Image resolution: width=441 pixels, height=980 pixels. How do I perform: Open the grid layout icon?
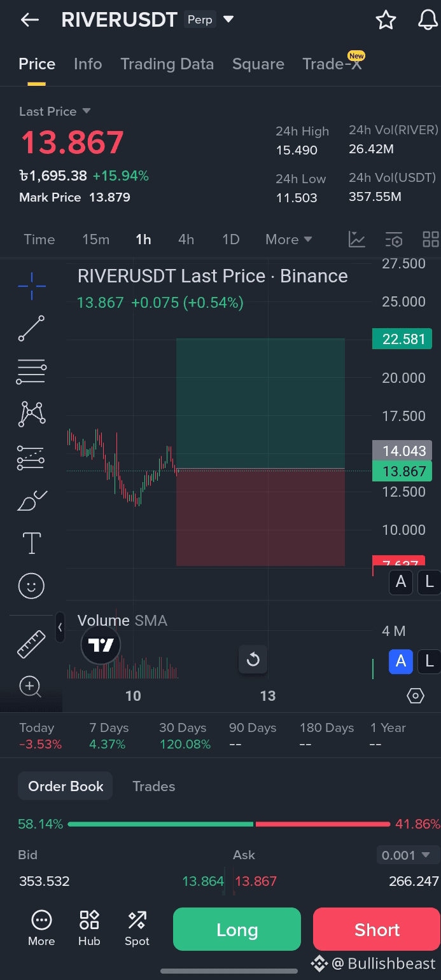[x=431, y=239]
